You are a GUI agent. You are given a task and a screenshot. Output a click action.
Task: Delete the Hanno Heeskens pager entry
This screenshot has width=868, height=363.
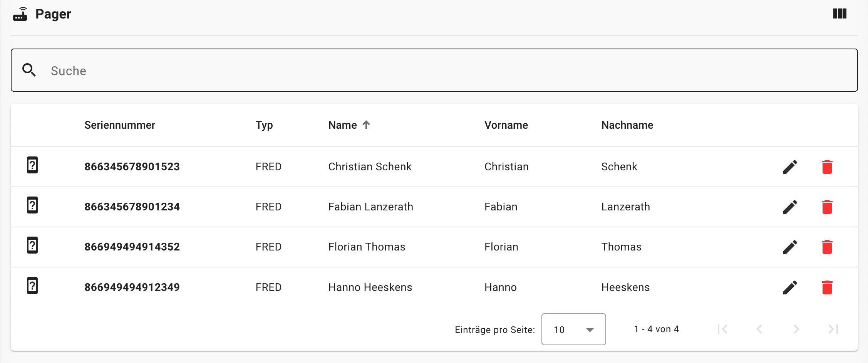(827, 287)
